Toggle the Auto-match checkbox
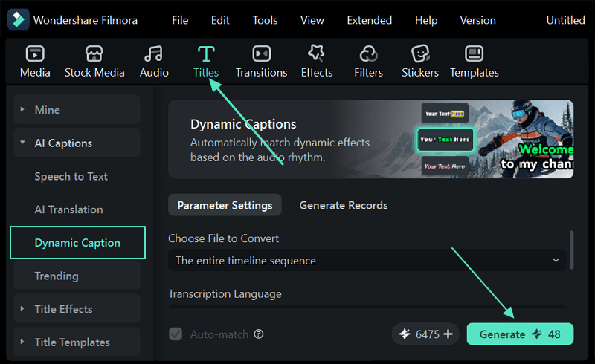The image size is (595, 364). (176, 334)
